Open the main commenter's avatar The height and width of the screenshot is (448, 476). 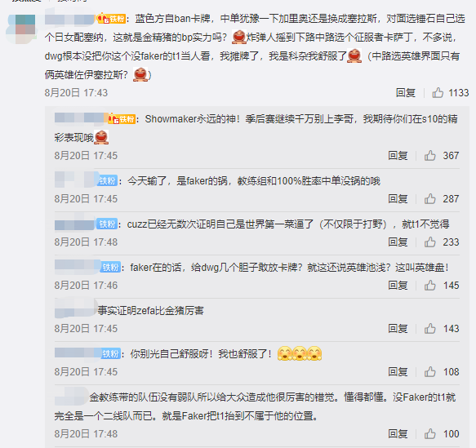click(22, 29)
